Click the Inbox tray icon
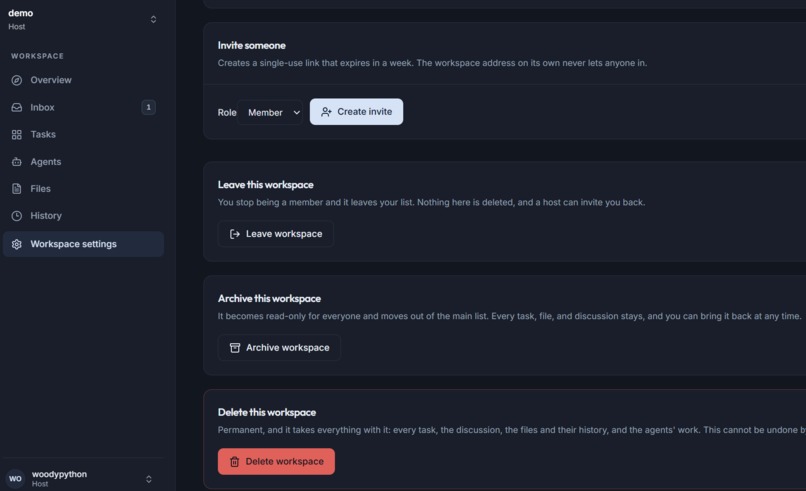The image size is (806, 491). coord(16,107)
